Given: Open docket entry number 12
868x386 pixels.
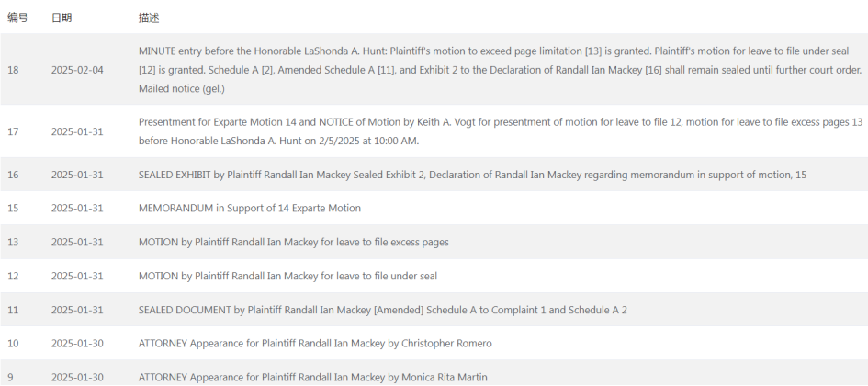Looking at the screenshot, I should (13, 276).
